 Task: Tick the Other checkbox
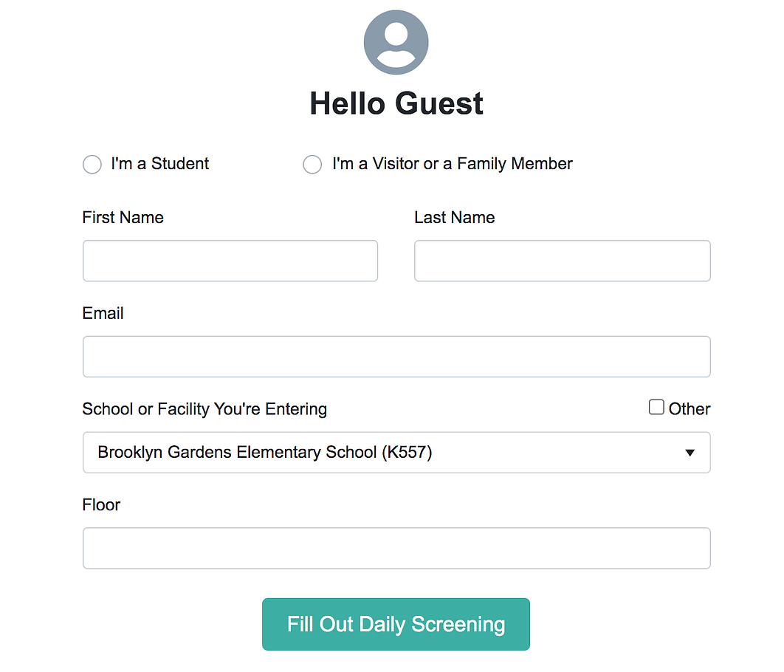656,407
